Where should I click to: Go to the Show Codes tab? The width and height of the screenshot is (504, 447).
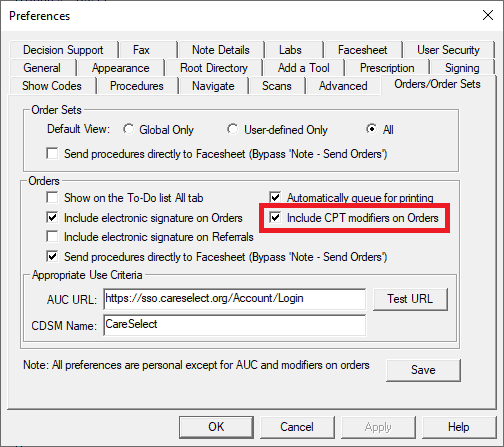tap(52, 86)
